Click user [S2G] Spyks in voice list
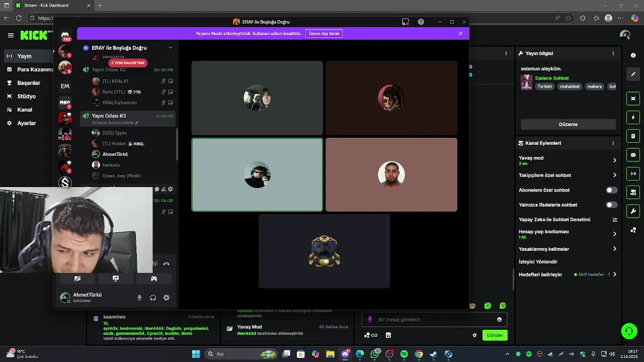 point(115,133)
